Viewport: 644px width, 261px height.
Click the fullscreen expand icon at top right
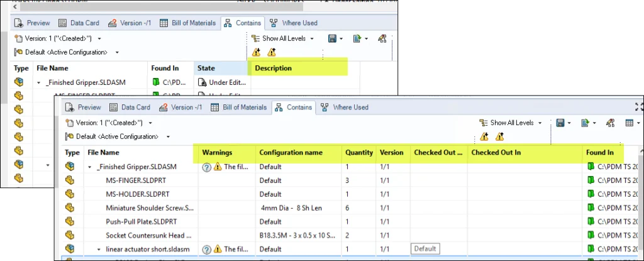click(639, 107)
